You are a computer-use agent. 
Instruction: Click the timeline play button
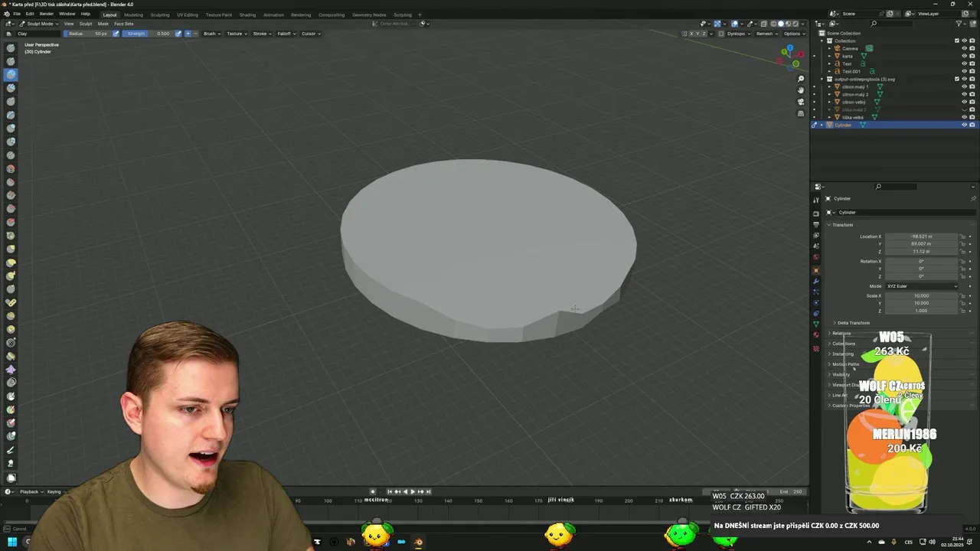tap(413, 491)
